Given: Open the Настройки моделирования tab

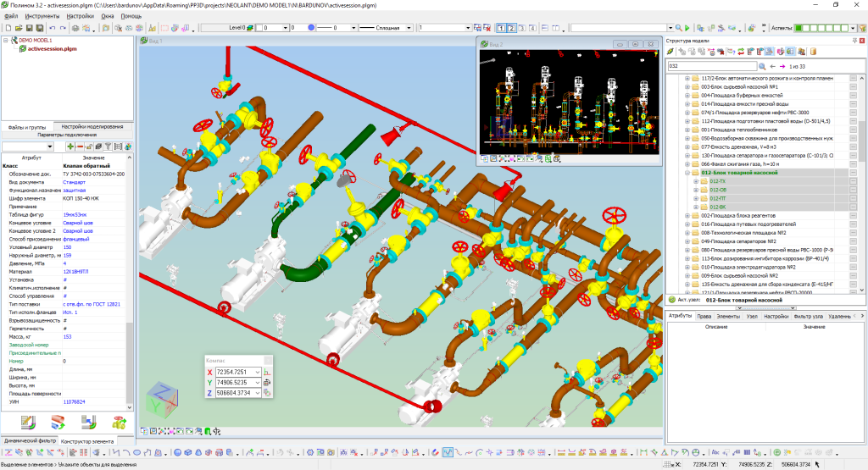Looking at the screenshot, I should [92, 127].
